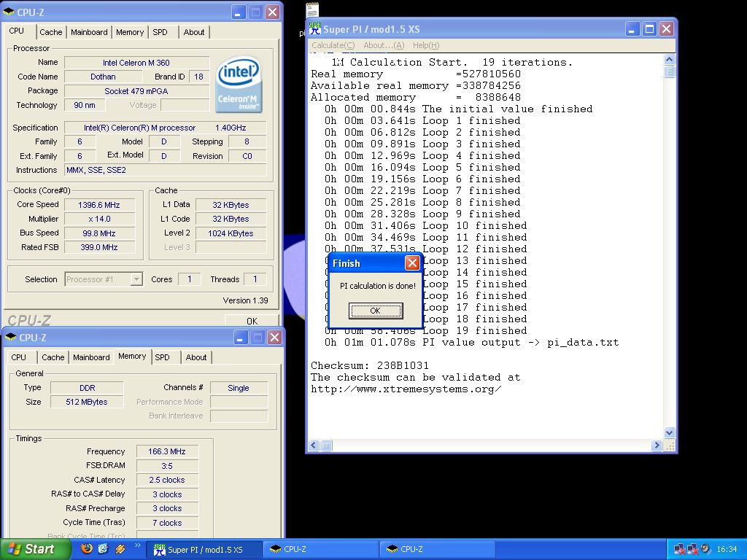
Task: Close the Finish dialog with the red X
Action: point(412,262)
